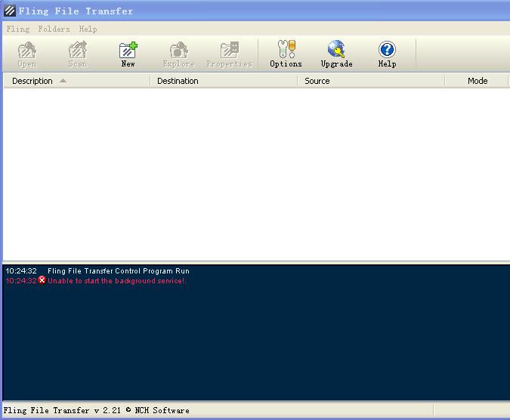Open folder Properties from toolbar
The width and height of the screenshot is (510, 420).
[229, 54]
